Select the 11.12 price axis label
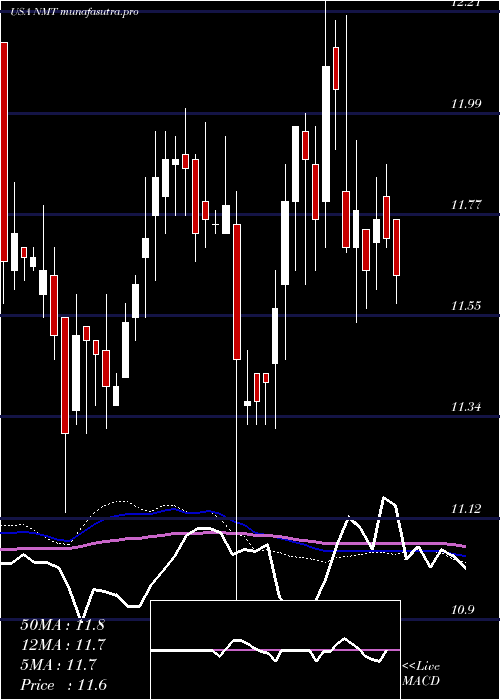The image size is (500, 700). click(466, 508)
